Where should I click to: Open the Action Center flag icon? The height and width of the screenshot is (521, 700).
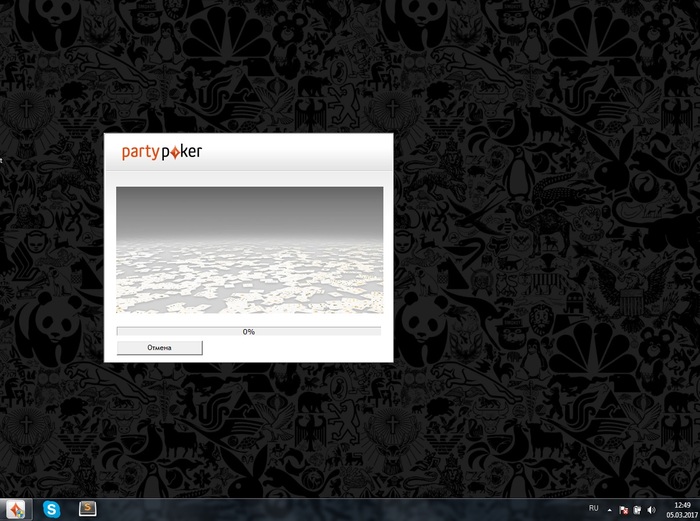coord(624,510)
